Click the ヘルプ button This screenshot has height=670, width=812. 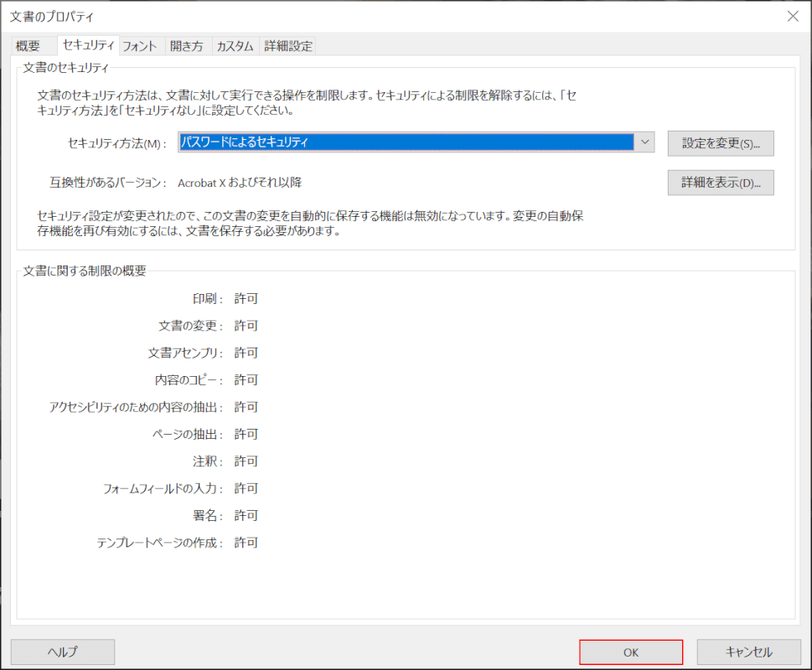pyautogui.click(x=62, y=652)
